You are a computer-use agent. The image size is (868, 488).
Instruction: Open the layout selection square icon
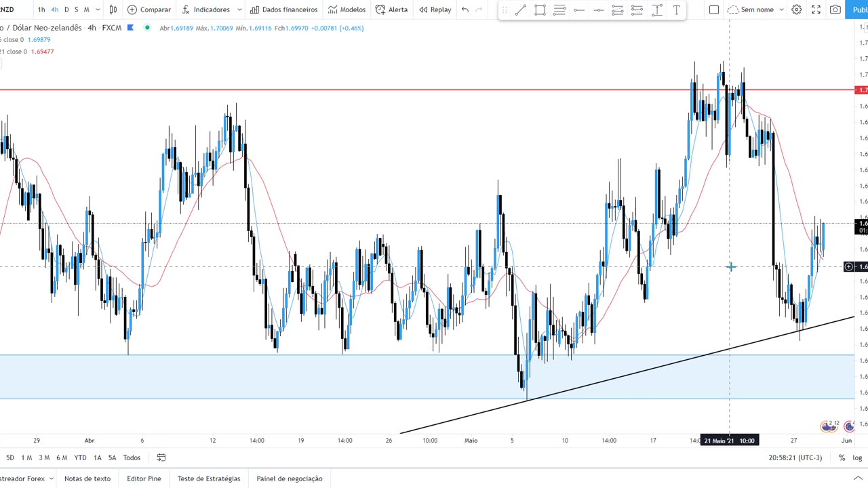(x=714, y=9)
